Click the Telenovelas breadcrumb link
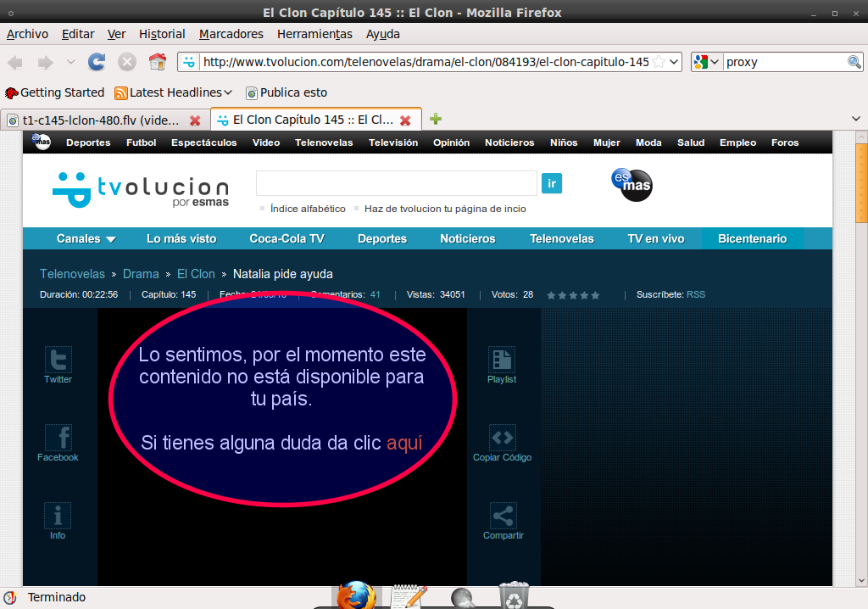This screenshot has width=868, height=609. 72,274
